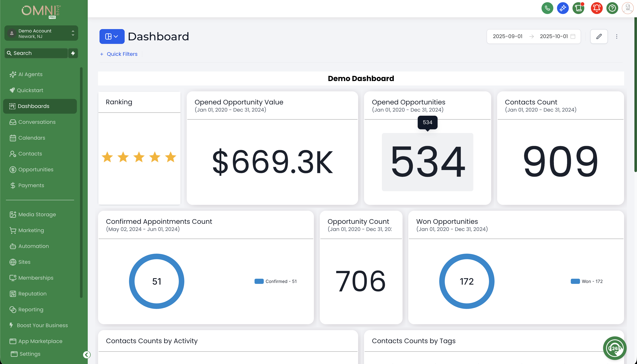637x364 pixels.
Task: Expand the Demo Account location switcher
Action: [x=41, y=33]
